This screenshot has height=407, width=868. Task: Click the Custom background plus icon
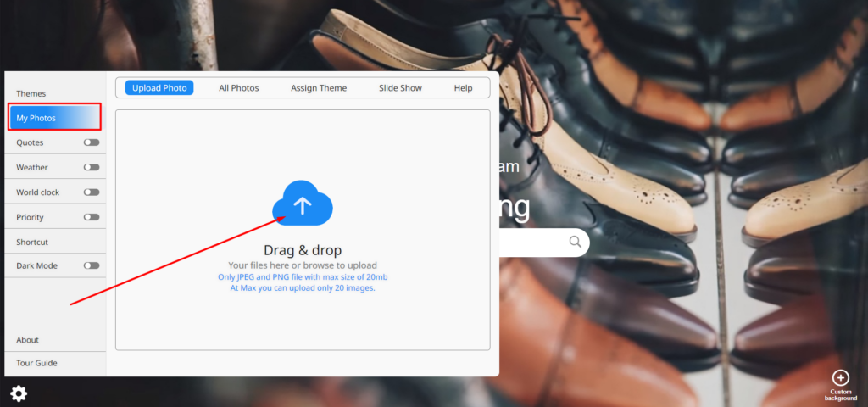840,378
